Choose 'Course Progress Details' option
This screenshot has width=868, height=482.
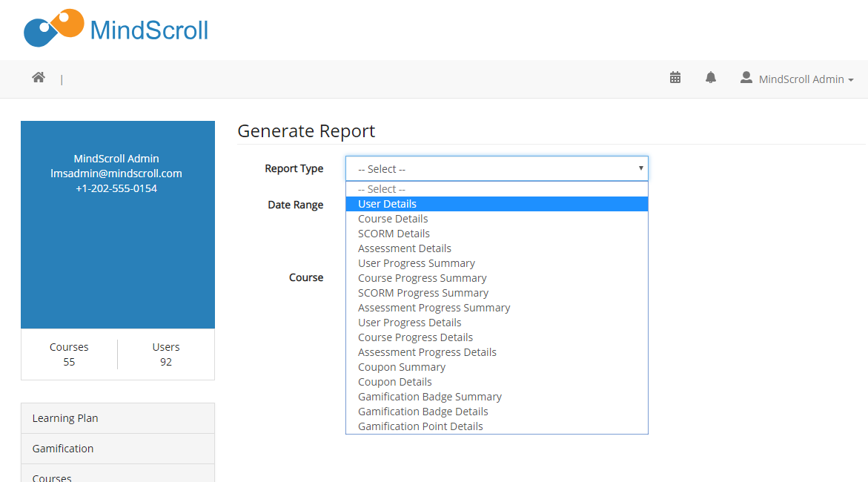coord(497,337)
